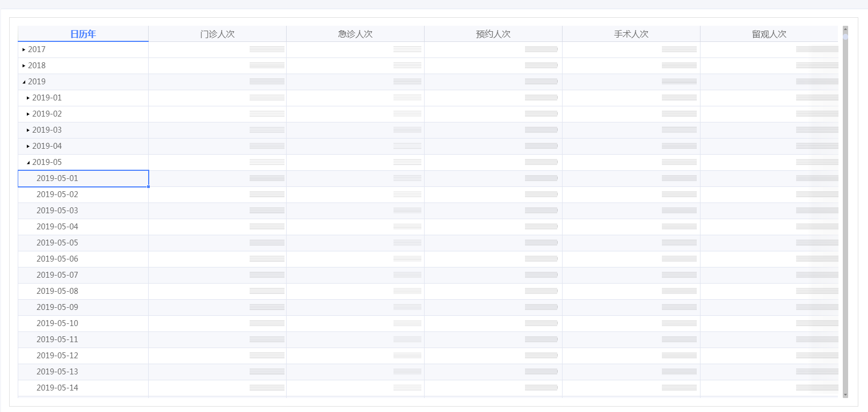Screen dimensions: 868x412
Task: Click the scrollbar down arrow
Action: click(845, 395)
